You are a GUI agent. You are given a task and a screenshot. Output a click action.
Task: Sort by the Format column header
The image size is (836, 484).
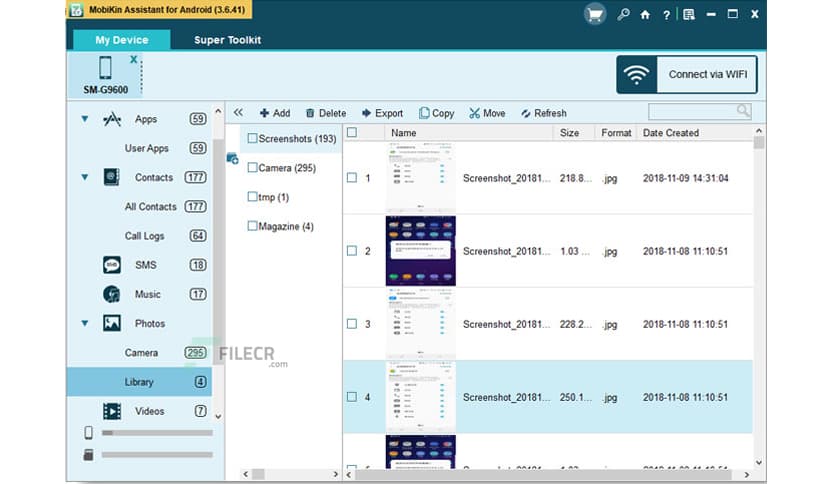coord(616,133)
